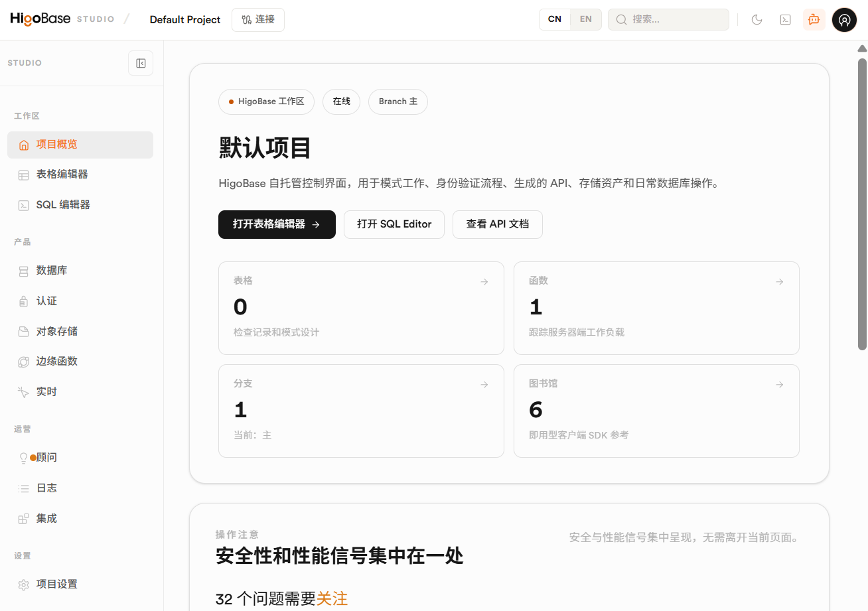
Task: Select the Default Project breadcrumb
Action: [185, 20]
